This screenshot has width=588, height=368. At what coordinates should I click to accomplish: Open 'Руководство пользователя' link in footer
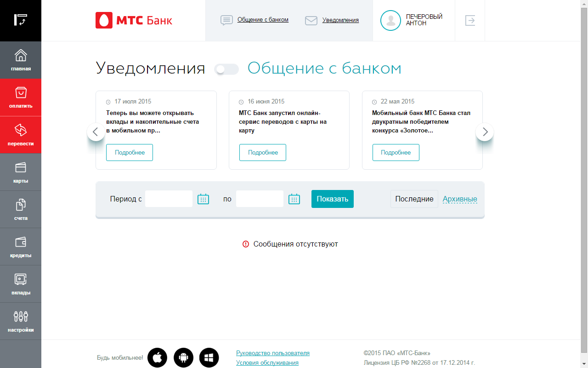272,353
